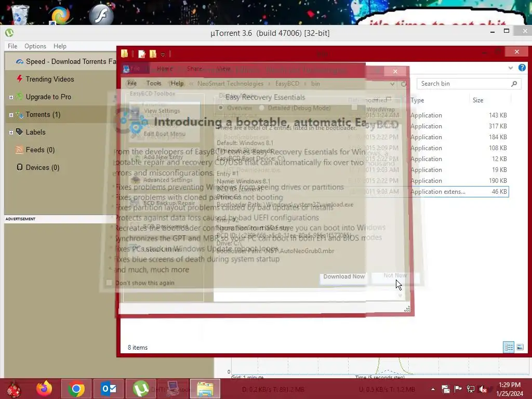Click the Search bin input field
532x399 pixels.
pyautogui.click(x=464, y=84)
